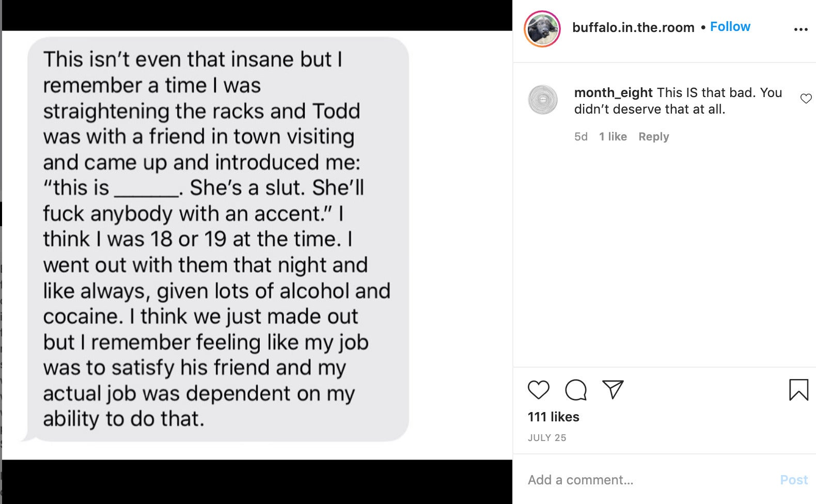Select month_eight's comment text
Screen dimensions: 816x504
[x=678, y=101]
